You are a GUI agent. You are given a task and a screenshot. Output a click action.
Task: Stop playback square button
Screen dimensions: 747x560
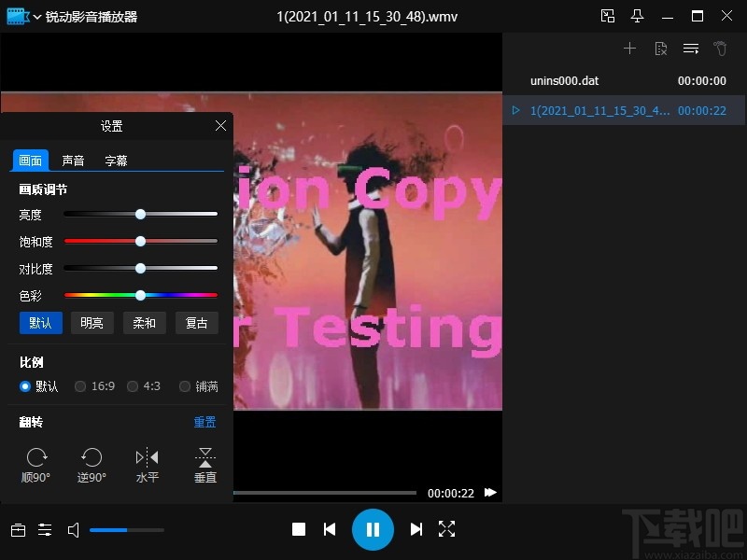point(299,529)
